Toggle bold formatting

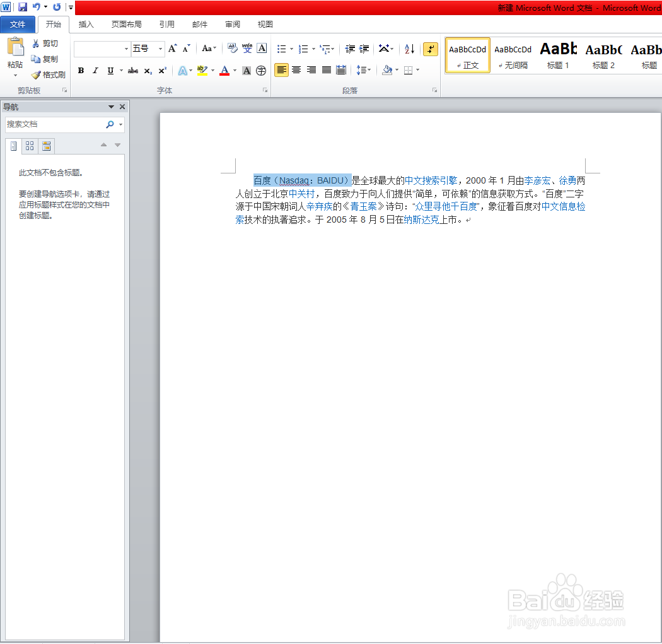pyautogui.click(x=81, y=71)
